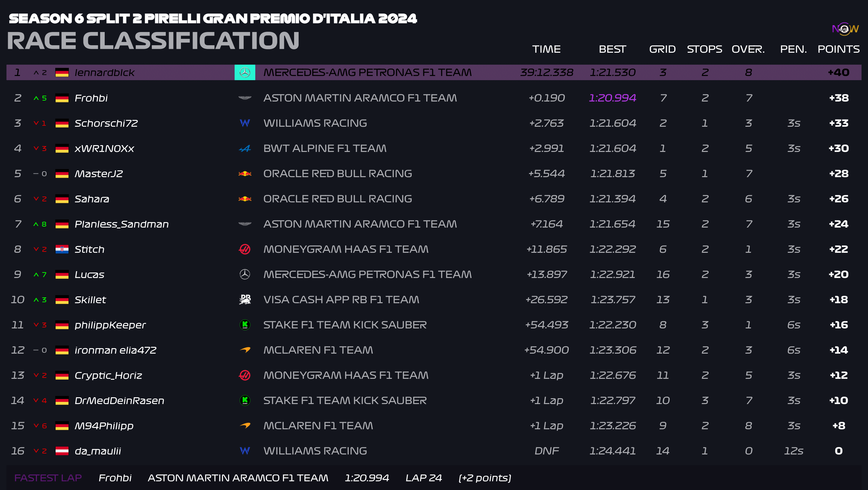Image resolution: width=868 pixels, height=490 pixels.
Task: Click the BEST column header
Action: 612,49
